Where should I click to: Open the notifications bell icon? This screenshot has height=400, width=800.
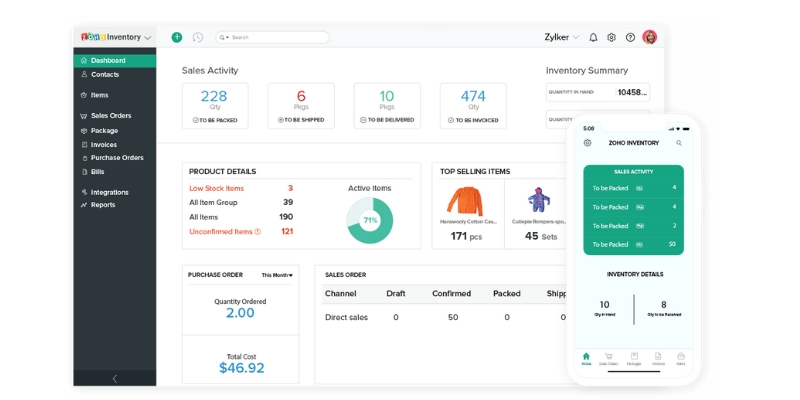tap(593, 37)
